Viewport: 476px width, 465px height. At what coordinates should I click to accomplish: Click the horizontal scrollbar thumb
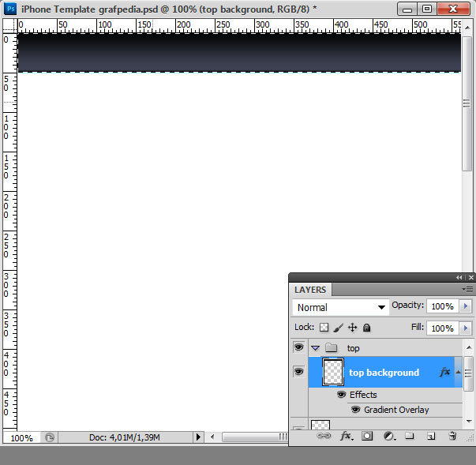pyautogui.click(x=254, y=437)
